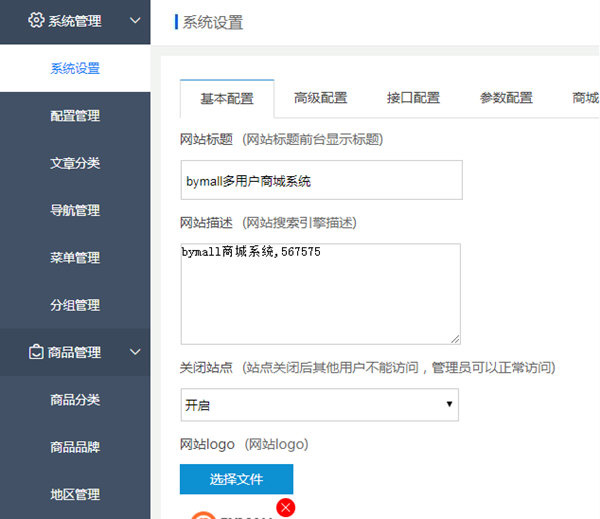
Task: Open 系统设置 in the sidebar
Action: click(x=75, y=69)
